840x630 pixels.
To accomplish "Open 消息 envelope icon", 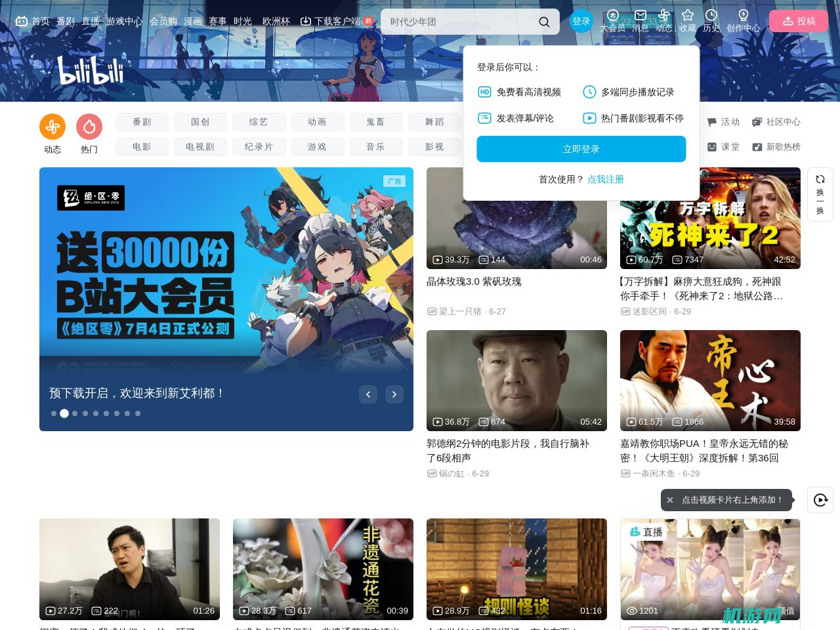I will (x=640, y=15).
